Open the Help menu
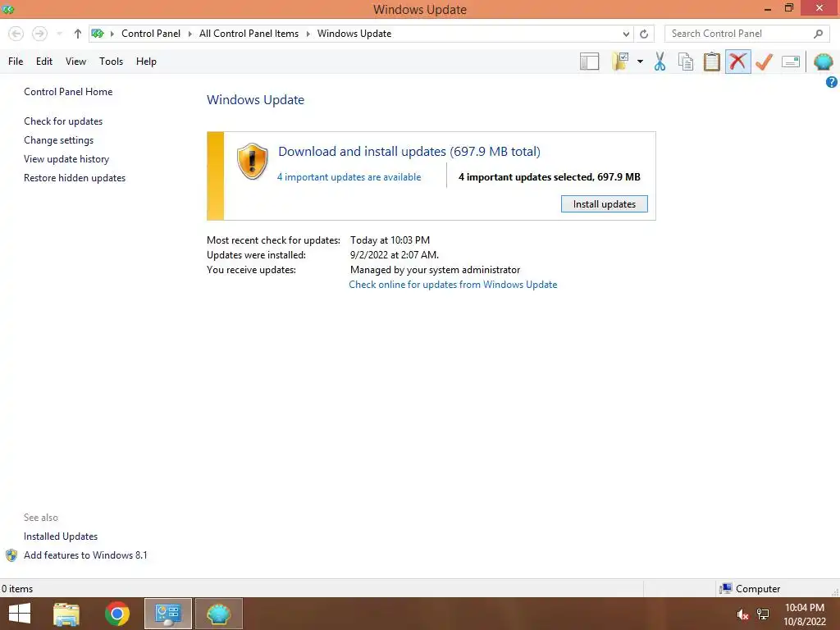Screen dimensions: 840x630 [146, 62]
